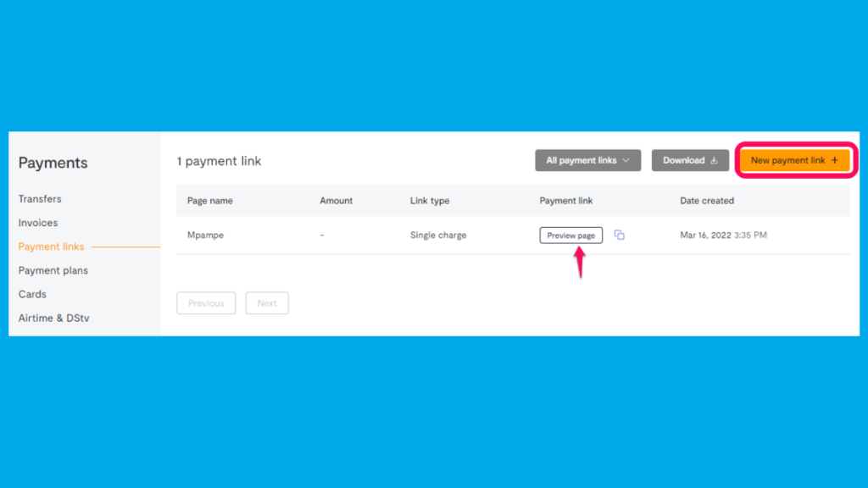Click Preview page for Mpampe
Image resolution: width=868 pixels, height=488 pixels.
tap(570, 236)
